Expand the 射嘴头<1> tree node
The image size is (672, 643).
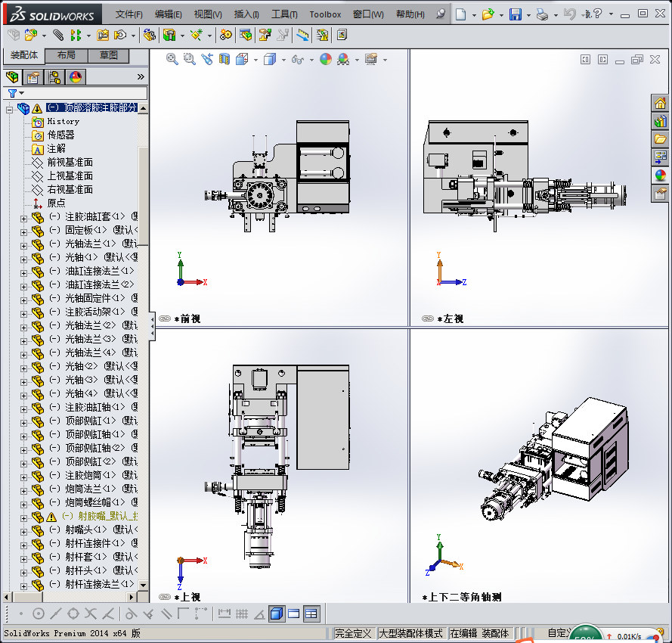point(23,532)
